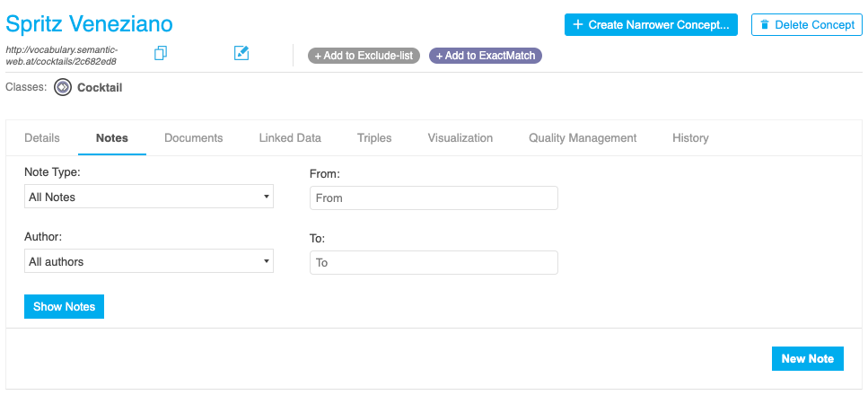
Task: Click the edit pencil icon beside the URI
Action: pos(241,54)
